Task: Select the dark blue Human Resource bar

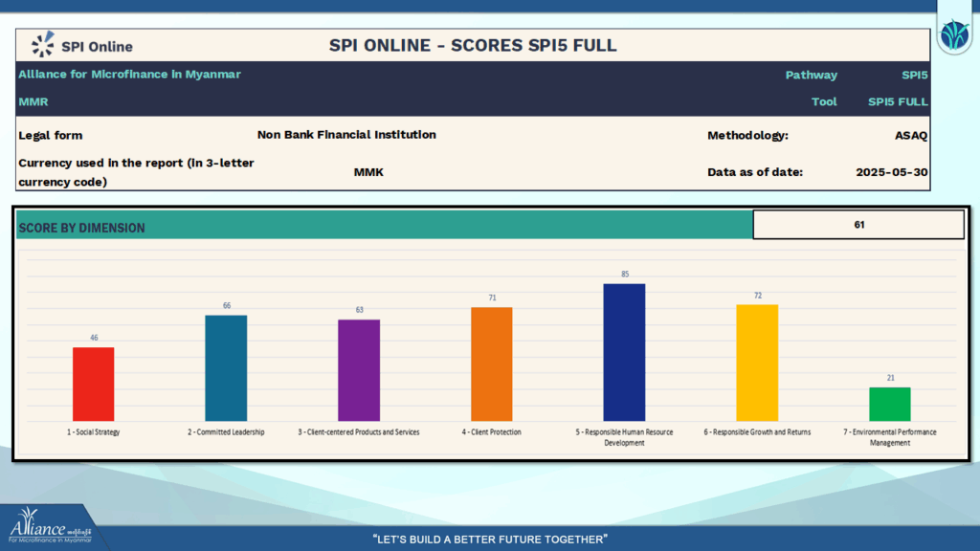Action: 624,352
